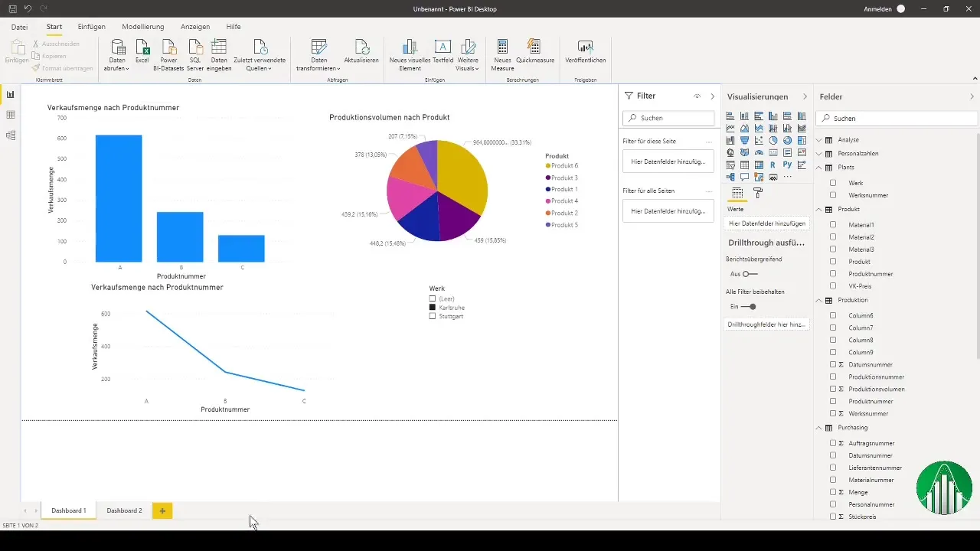Collapse the Produkt table

point(818,209)
